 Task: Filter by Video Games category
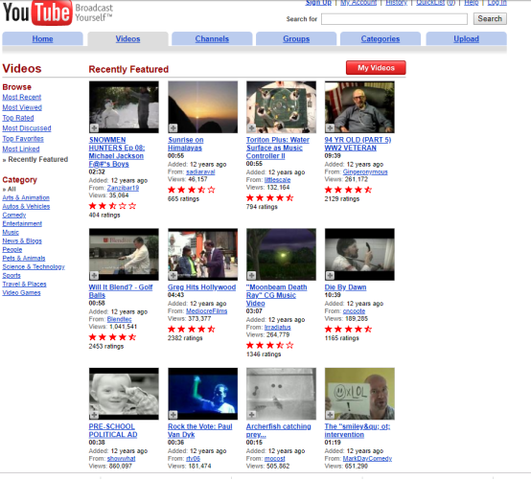[x=21, y=293]
